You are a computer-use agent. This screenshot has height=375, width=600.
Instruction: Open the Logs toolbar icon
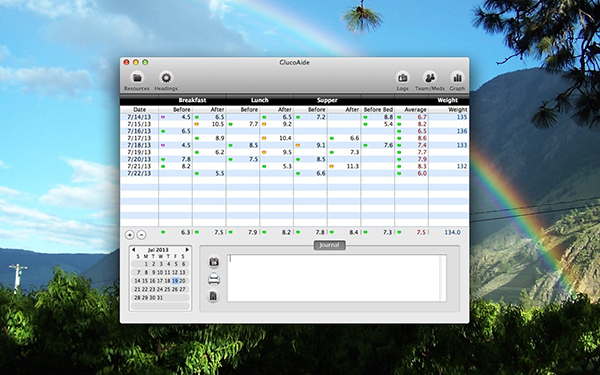[x=402, y=78]
